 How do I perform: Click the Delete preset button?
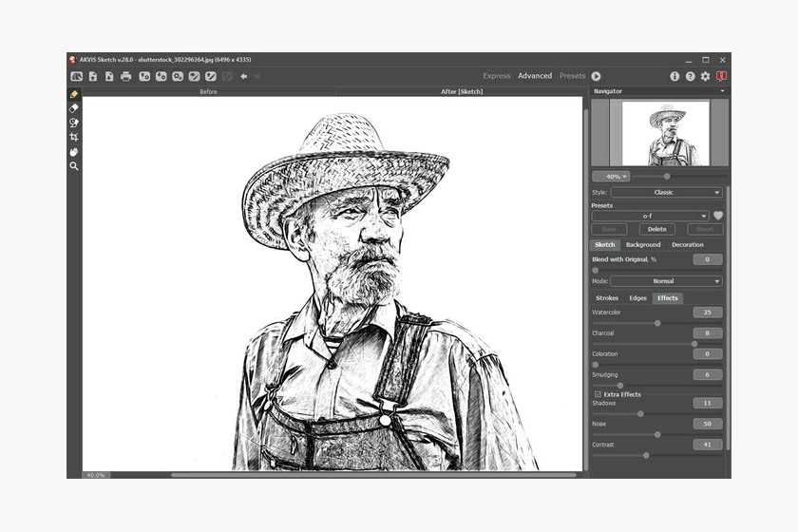click(657, 230)
